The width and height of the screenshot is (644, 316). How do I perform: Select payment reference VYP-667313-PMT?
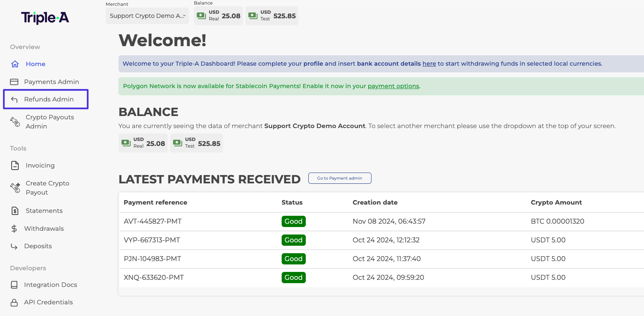pyautogui.click(x=152, y=240)
